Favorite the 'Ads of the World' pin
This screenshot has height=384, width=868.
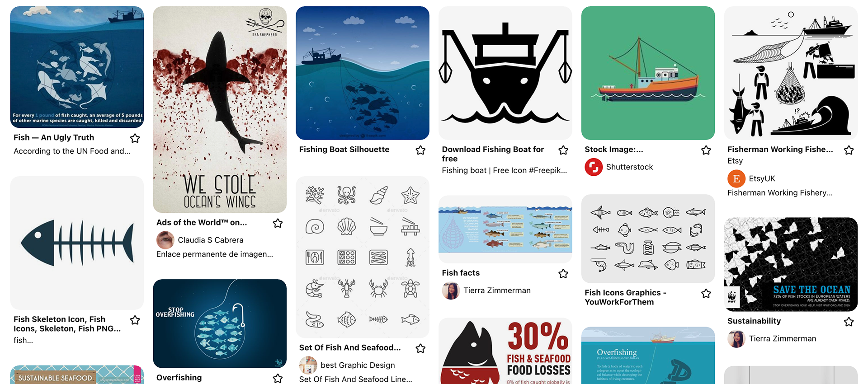pyautogui.click(x=278, y=223)
